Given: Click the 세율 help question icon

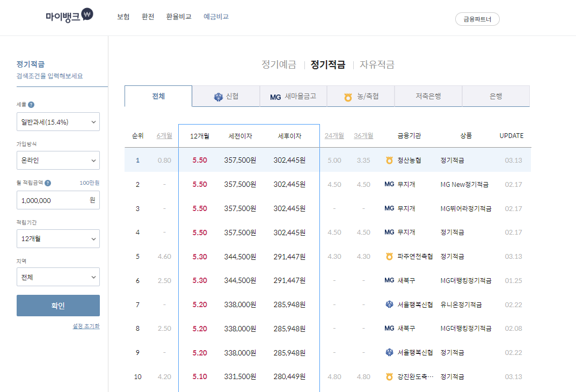Looking at the screenshot, I should [x=31, y=105].
